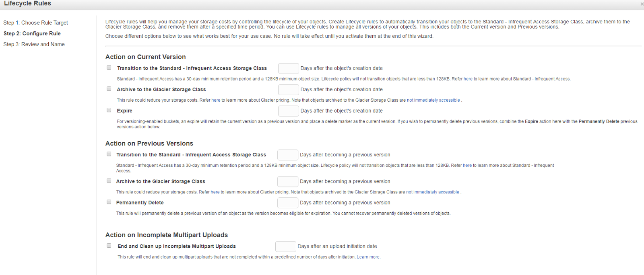Click the 'Expire' option label
The height and width of the screenshot is (275, 644).
124,111
